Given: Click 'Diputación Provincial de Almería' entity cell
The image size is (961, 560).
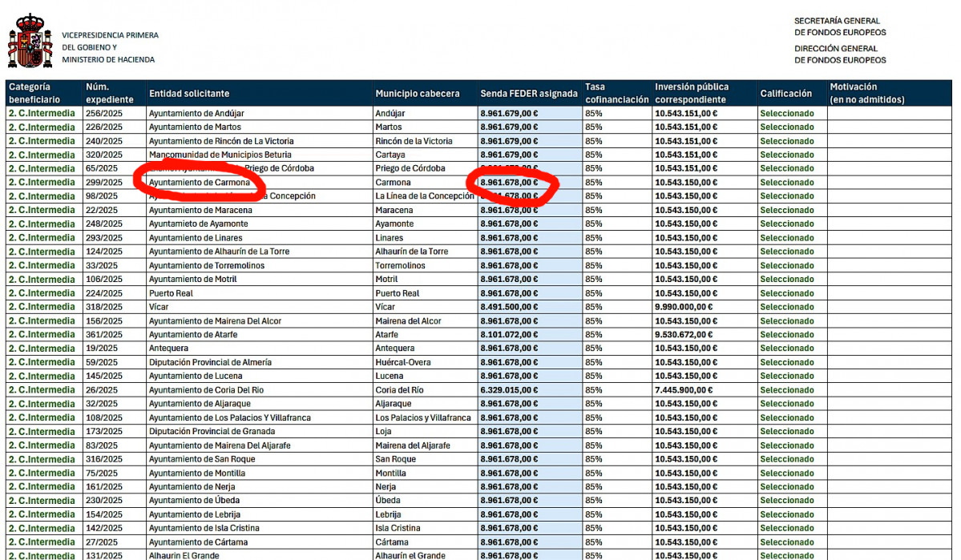Looking at the screenshot, I should coord(210,362).
